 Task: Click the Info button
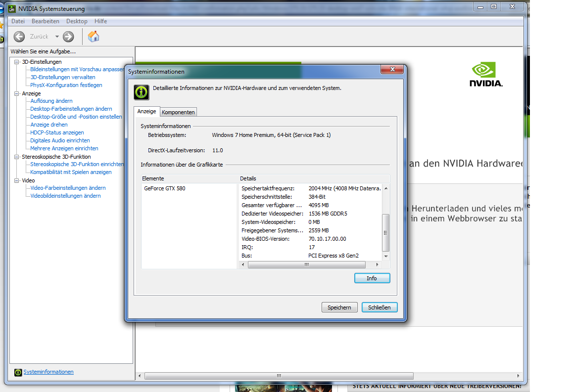point(372,278)
